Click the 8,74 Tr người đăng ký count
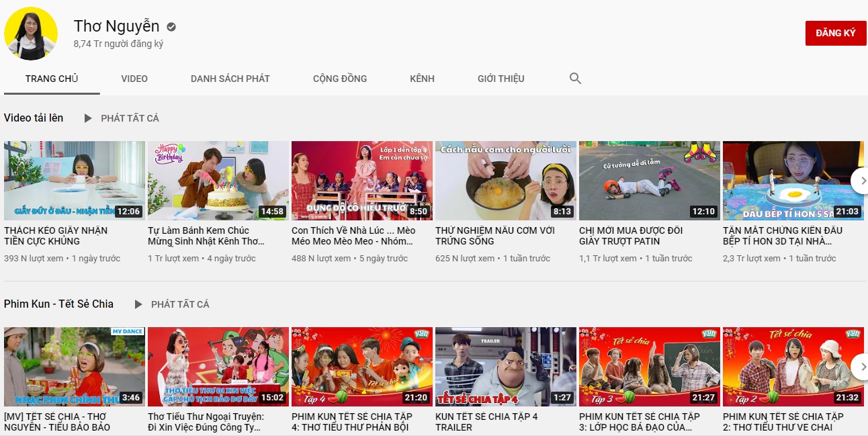 tap(119, 44)
